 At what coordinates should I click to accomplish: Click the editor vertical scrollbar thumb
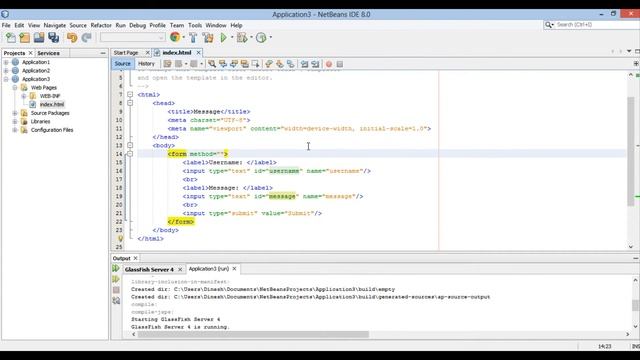[631, 151]
